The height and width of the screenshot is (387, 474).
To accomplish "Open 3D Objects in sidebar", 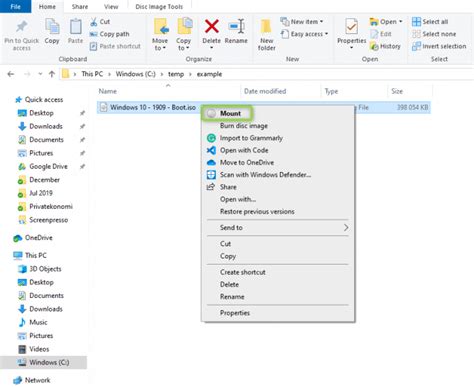I will (45, 269).
